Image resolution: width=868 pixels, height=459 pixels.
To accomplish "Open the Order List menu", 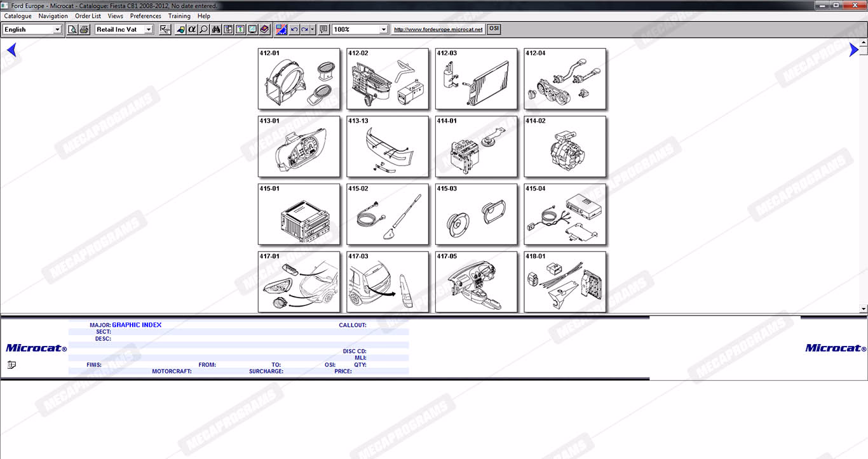I will [88, 16].
